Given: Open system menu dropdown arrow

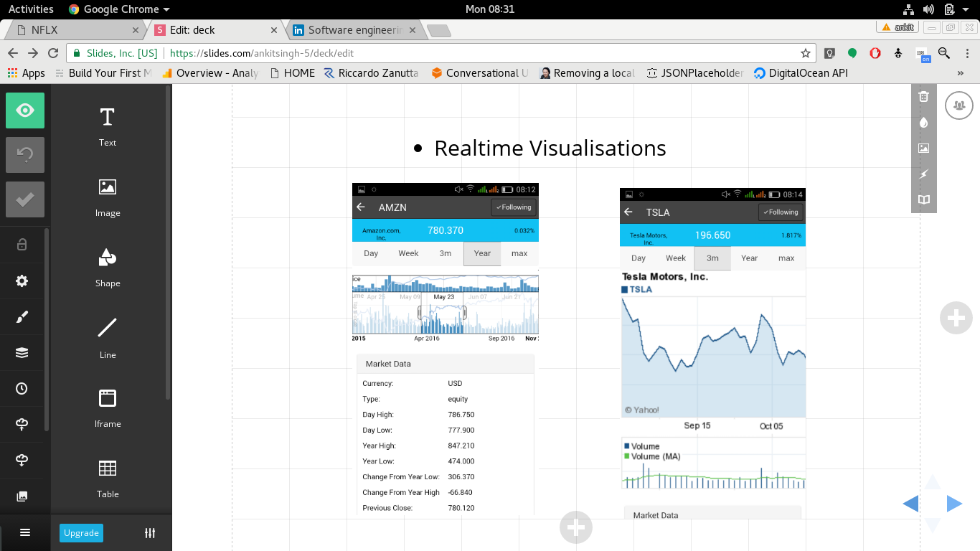Looking at the screenshot, I should coord(966,9).
